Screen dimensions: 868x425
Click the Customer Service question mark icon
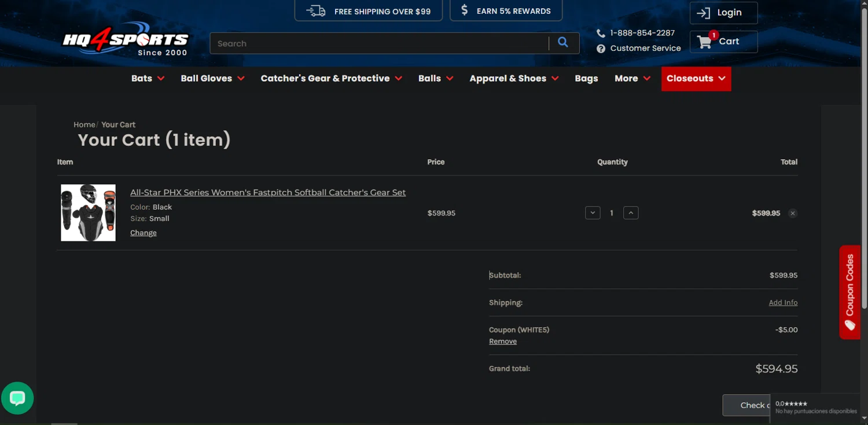601,49
